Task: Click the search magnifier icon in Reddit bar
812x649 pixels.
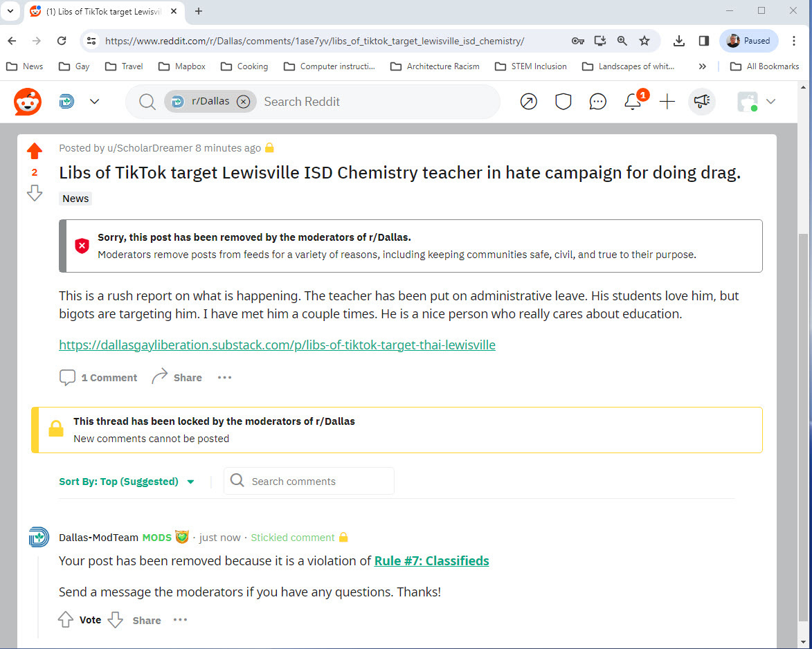Action: pos(147,102)
